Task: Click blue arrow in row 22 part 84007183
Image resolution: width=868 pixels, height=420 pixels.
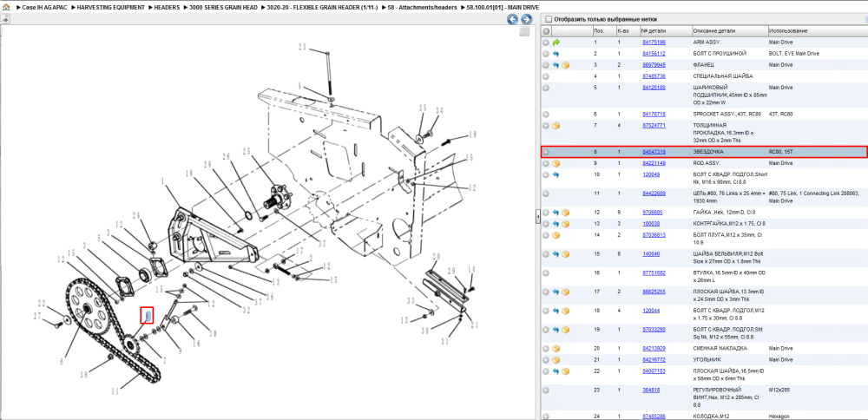Action: pyautogui.click(x=556, y=371)
